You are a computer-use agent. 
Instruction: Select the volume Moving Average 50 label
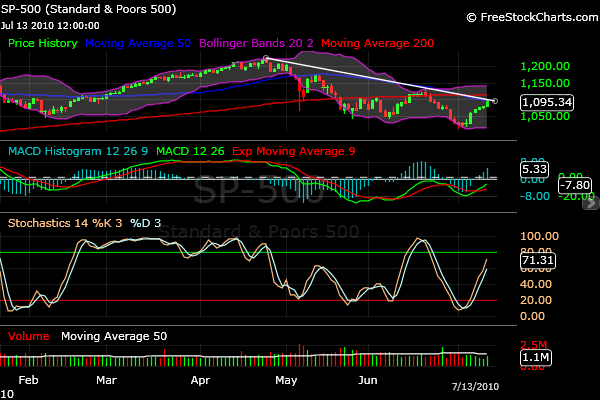(114, 336)
